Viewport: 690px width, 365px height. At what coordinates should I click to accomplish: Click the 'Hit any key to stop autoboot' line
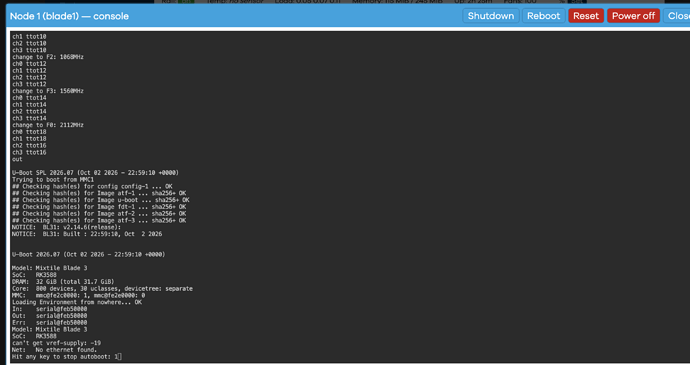pyautogui.click(x=67, y=357)
